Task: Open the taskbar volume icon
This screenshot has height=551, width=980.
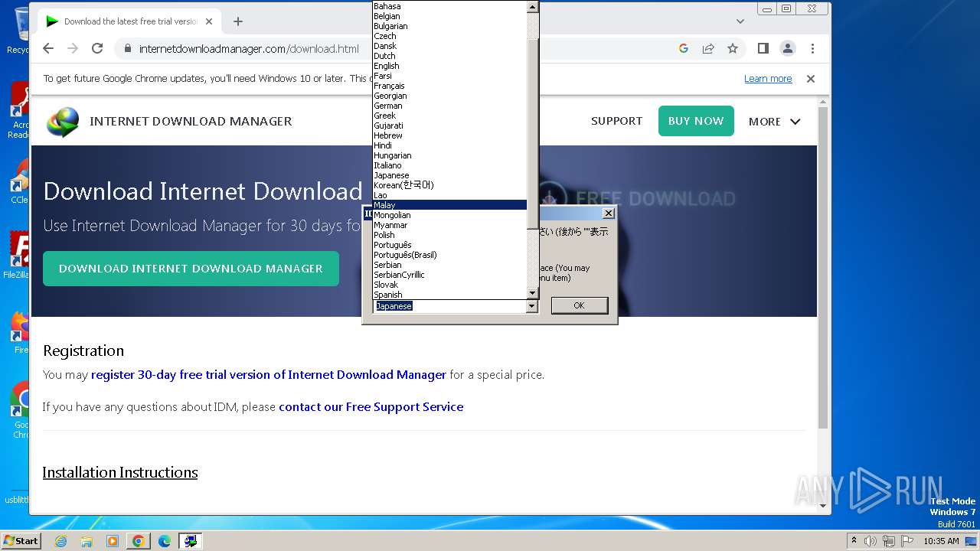Action: [871, 541]
